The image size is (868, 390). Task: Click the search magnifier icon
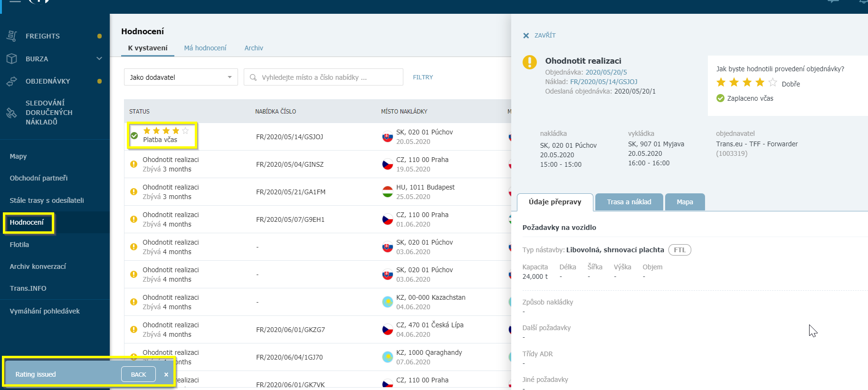[x=253, y=77]
